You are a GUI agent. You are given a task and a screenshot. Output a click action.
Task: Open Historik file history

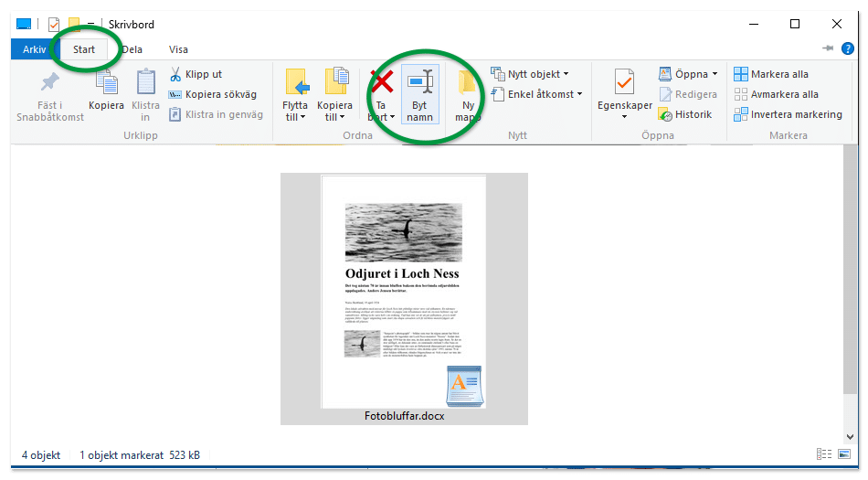(x=684, y=114)
